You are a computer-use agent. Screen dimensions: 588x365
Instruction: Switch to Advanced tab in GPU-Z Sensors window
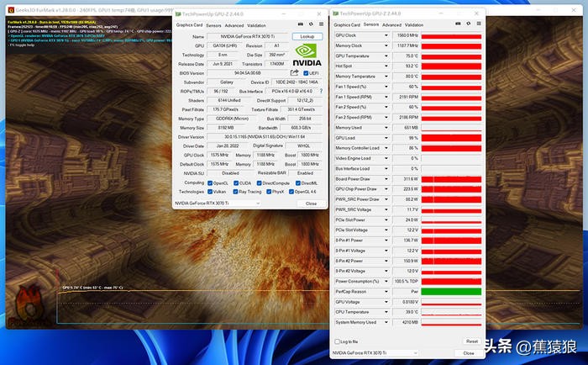tap(391, 24)
